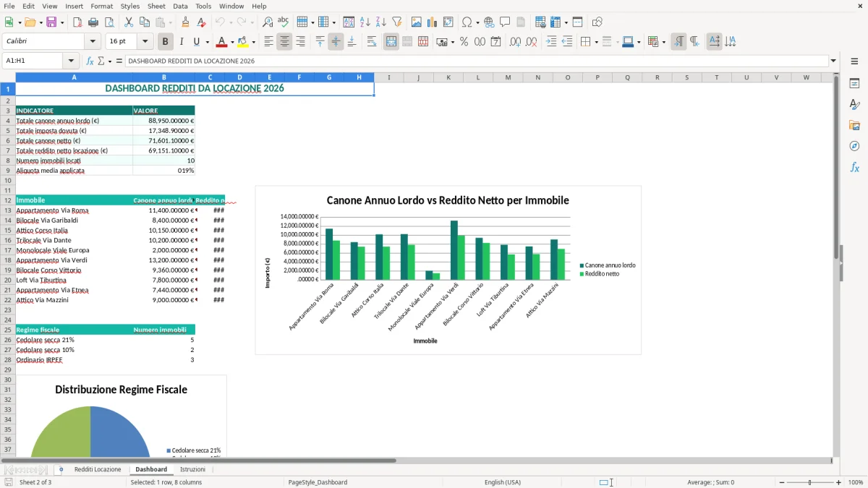
Task: Open the sidebar Navigator compass icon
Action: point(854,146)
